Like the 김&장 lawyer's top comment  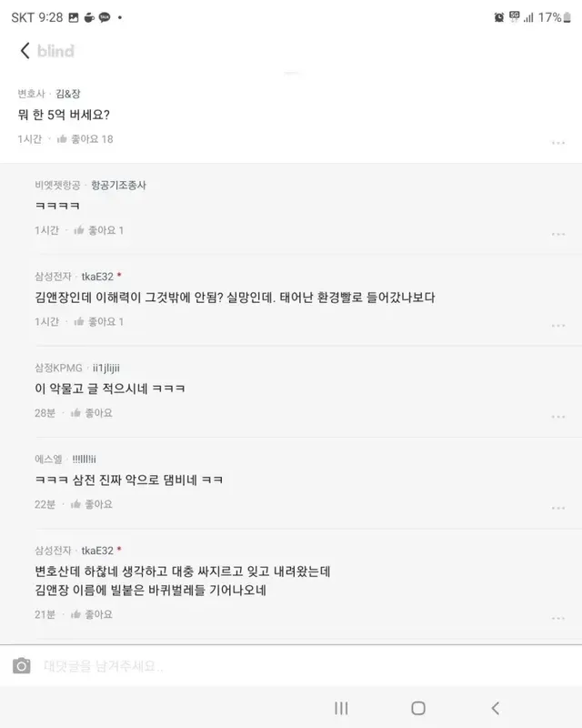(63, 139)
